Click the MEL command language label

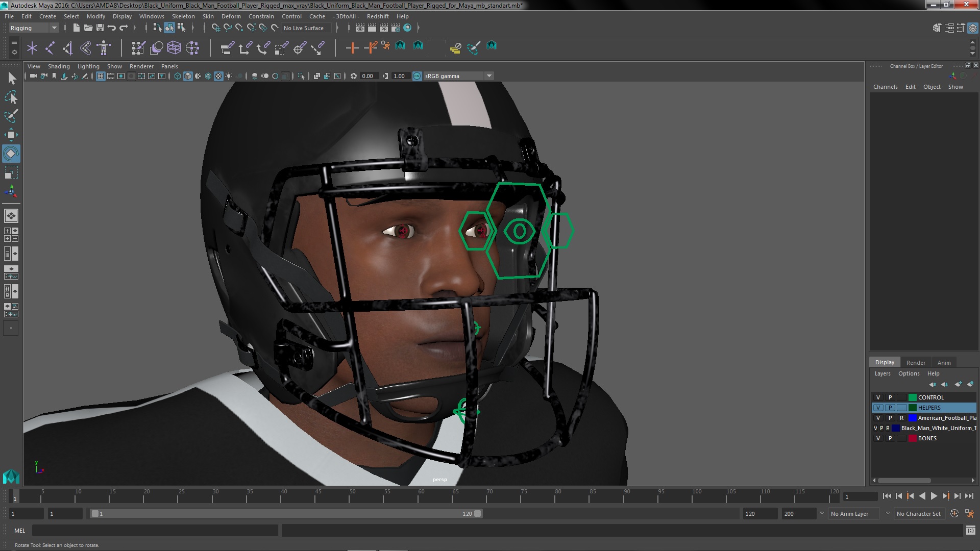coord(19,531)
